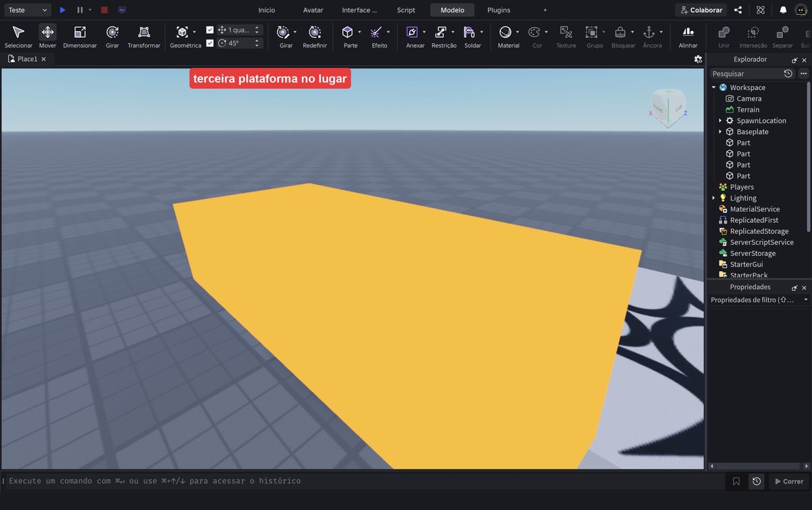
Task: Expand the SpawnLocation node
Action: click(720, 121)
